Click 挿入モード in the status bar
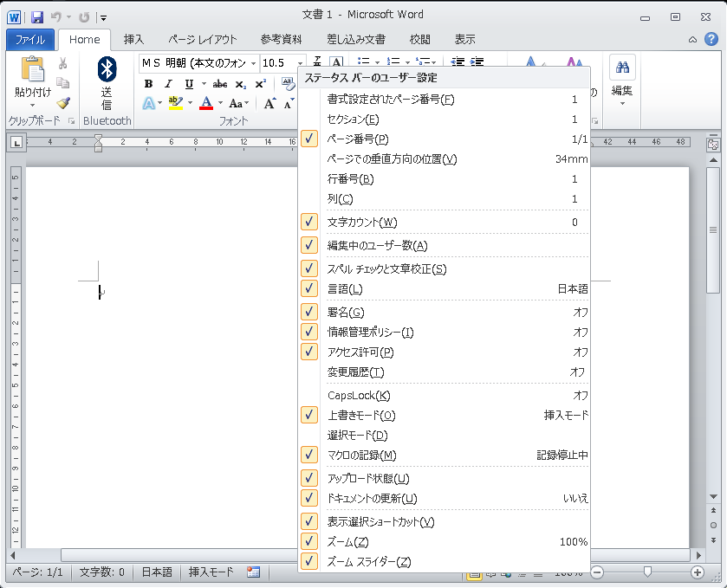The height and width of the screenshot is (588, 727). [211, 572]
